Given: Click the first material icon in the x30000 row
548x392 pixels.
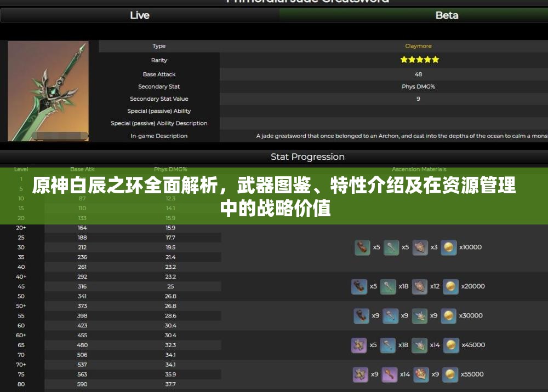Looking at the screenshot, I should (x=361, y=316).
